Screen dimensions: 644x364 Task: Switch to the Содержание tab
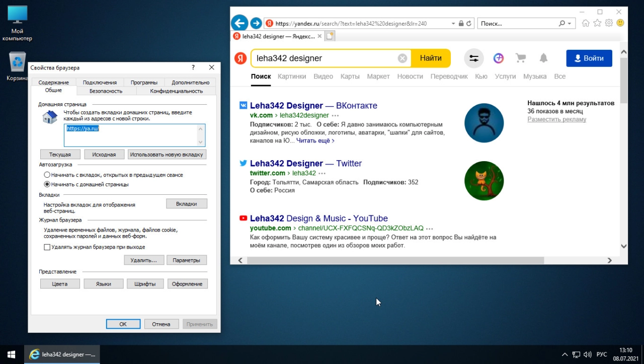(54, 83)
